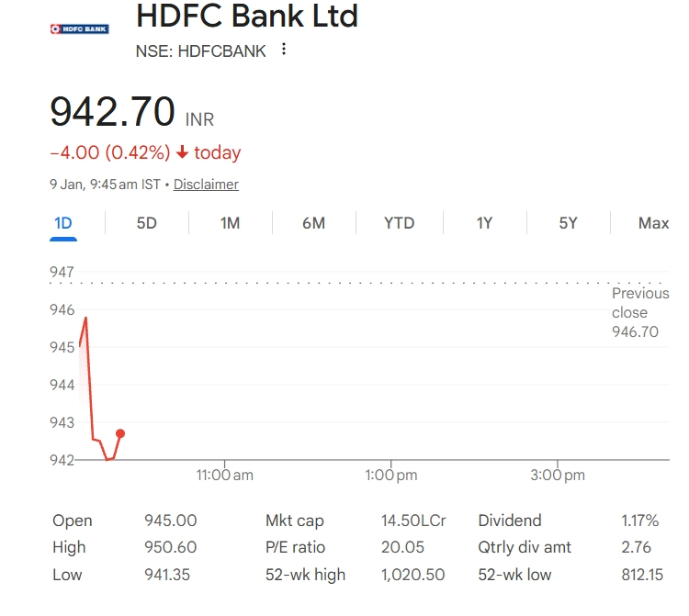Viewport: 689px width, 616px height.
Task: Switch to the 5D chart tab
Action: click(146, 223)
